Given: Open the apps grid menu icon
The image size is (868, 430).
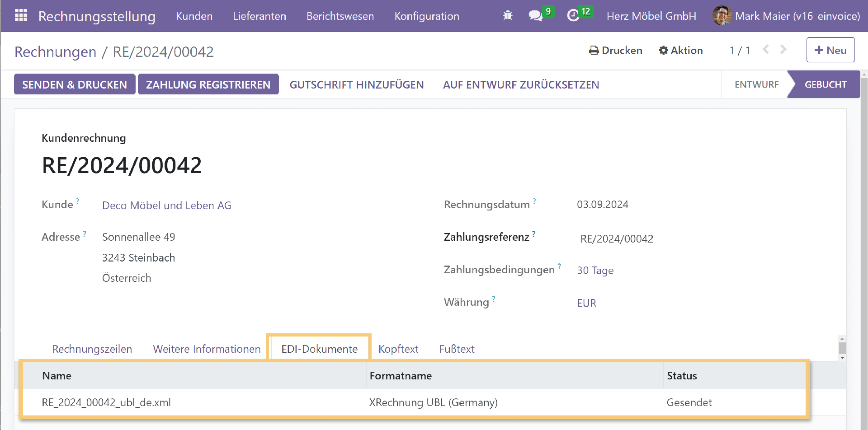Looking at the screenshot, I should 21,16.
